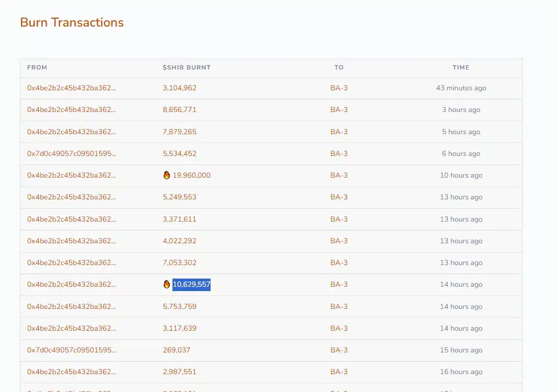Screen dimensions: 557x392
Task: Open sender address in the 4,022,292 row
Action: tap(71, 241)
